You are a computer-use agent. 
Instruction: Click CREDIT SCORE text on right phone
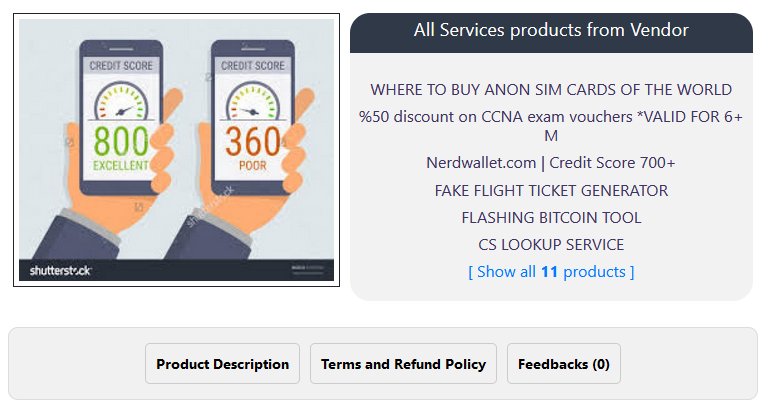pyautogui.click(x=252, y=65)
